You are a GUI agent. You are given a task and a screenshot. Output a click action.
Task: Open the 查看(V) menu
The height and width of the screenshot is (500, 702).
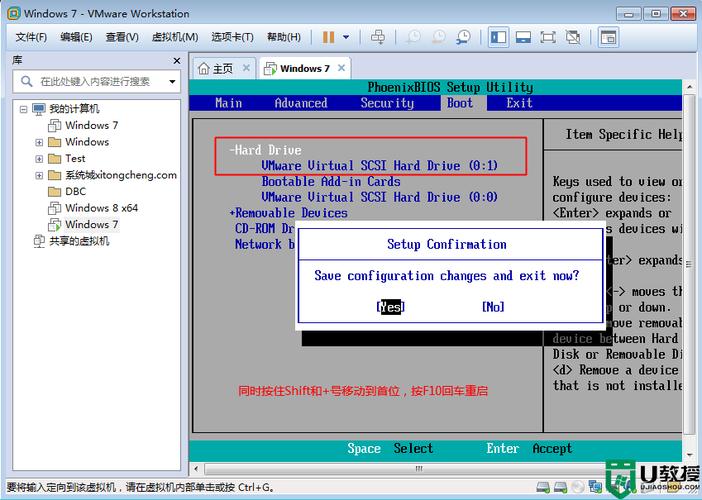[122, 37]
